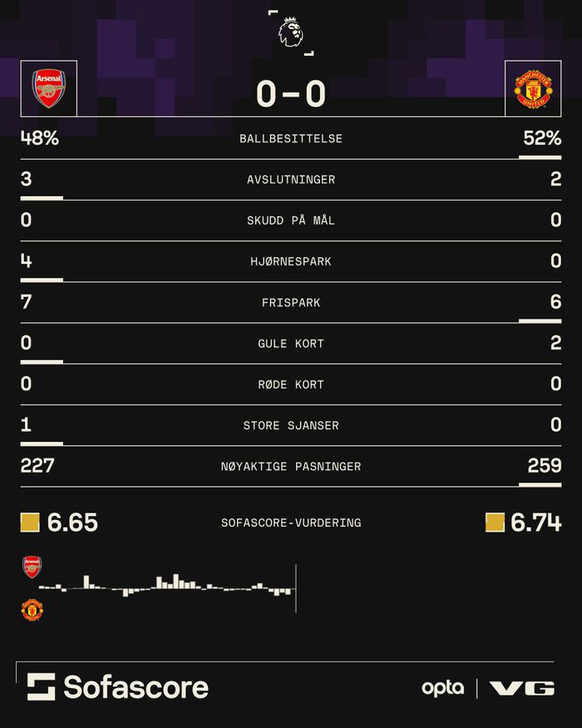Open the Premier League lion logo
The height and width of the screenshot is (728, 582).
tap(290, 32)
